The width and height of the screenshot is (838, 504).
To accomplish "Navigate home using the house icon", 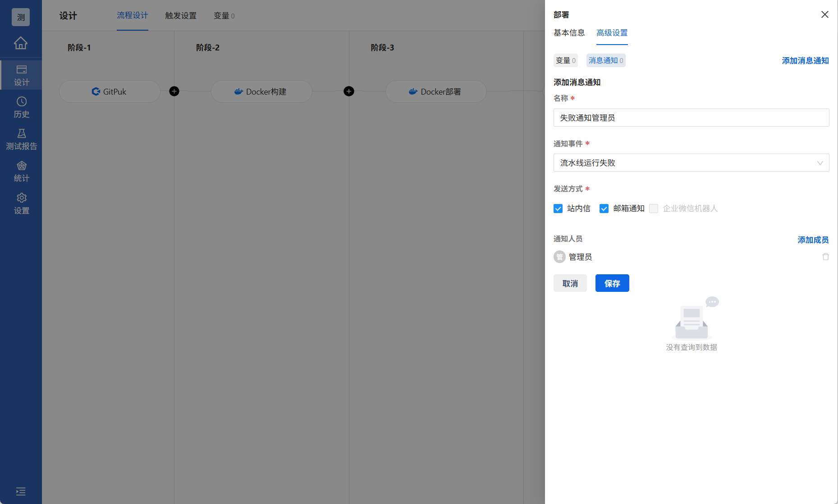I will pyautogui.click(x=21, y=43).
